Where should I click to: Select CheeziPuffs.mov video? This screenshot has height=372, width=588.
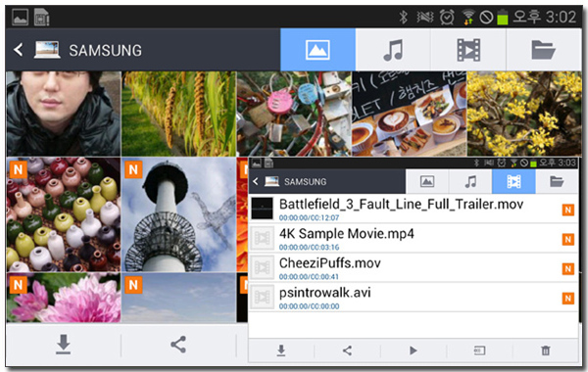(413, 268)
